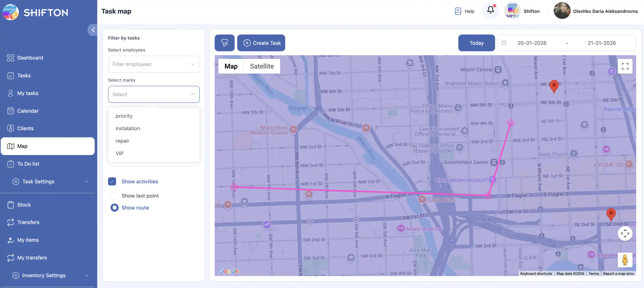Collapse the sidebar with the arrow button
This screenshot has width=644, height=288.
[93, 30]
